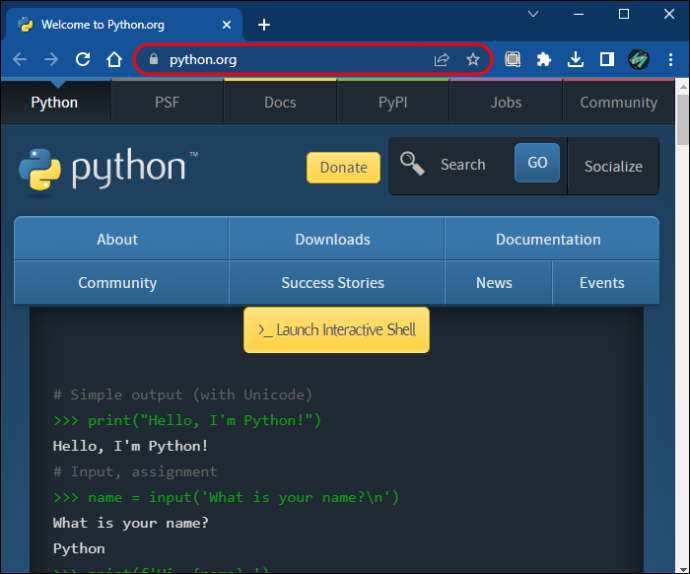Open the Chrome three-dot menu
Viewport: 690px width, 574px height.
670,59
